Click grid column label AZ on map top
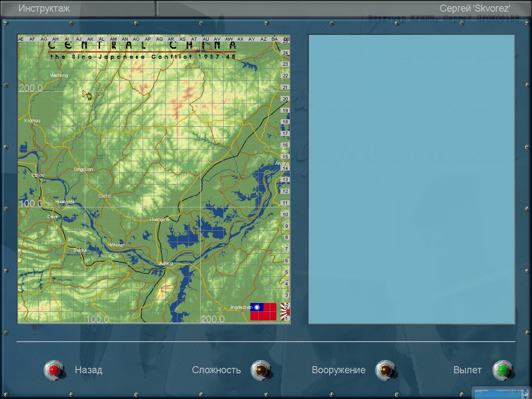 (x=263, y=39)
